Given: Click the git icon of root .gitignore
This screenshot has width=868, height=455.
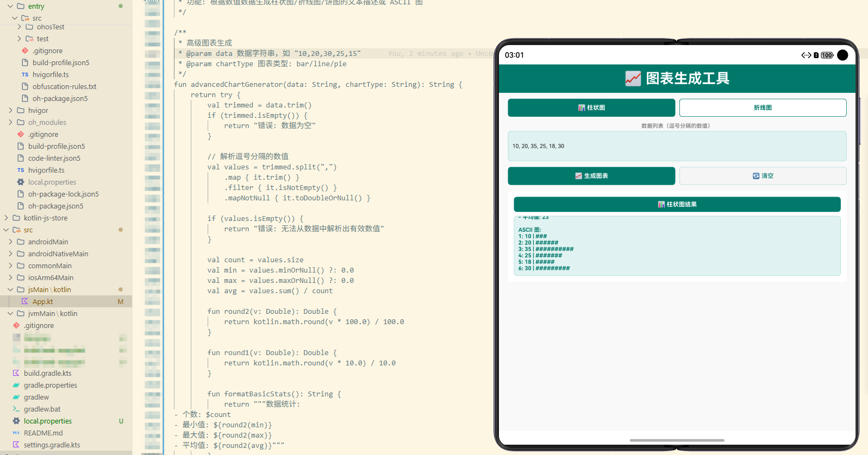Looking at the screenshot, I should point(16,325).
